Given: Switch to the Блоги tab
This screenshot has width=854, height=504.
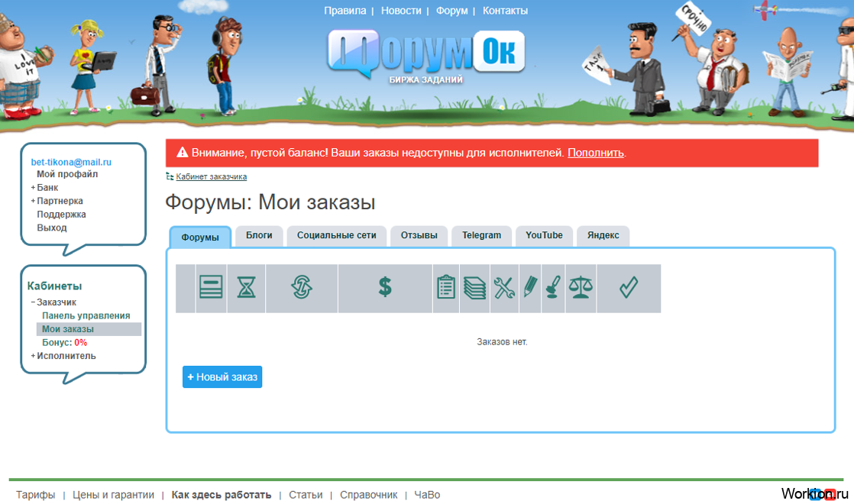Looking at the screenshot, I should pyautogui.click(x=259, y=235).
